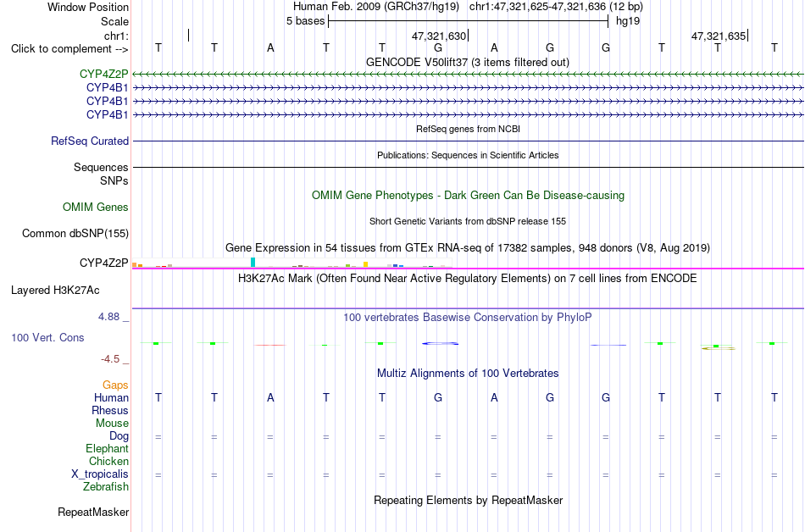Click 'Short Genetic Variants from dbSNP release 155'
This screenshot has height=532, width=805.
tap(468, 221)
